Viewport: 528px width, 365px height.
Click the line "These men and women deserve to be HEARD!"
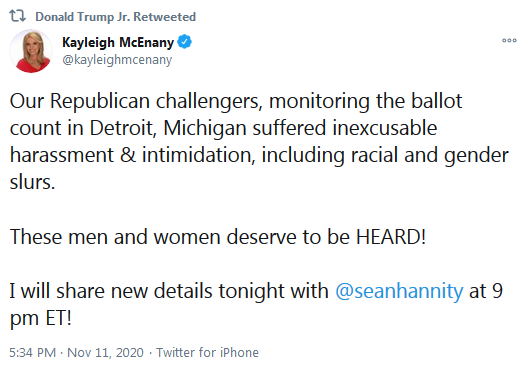coord(218,237)
